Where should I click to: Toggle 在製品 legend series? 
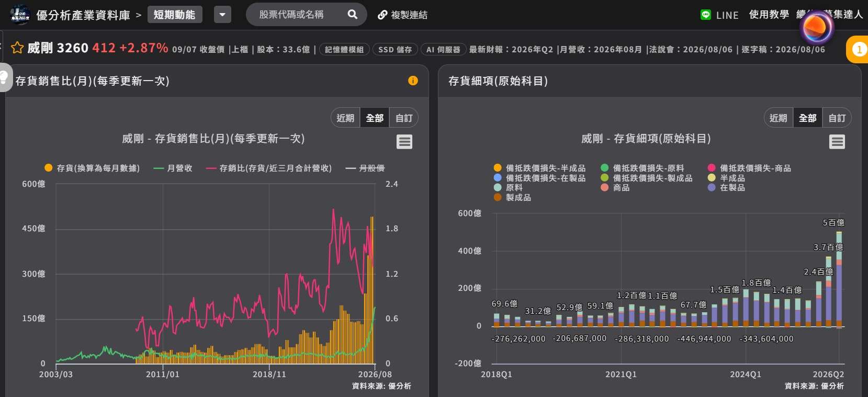(726, 187)
